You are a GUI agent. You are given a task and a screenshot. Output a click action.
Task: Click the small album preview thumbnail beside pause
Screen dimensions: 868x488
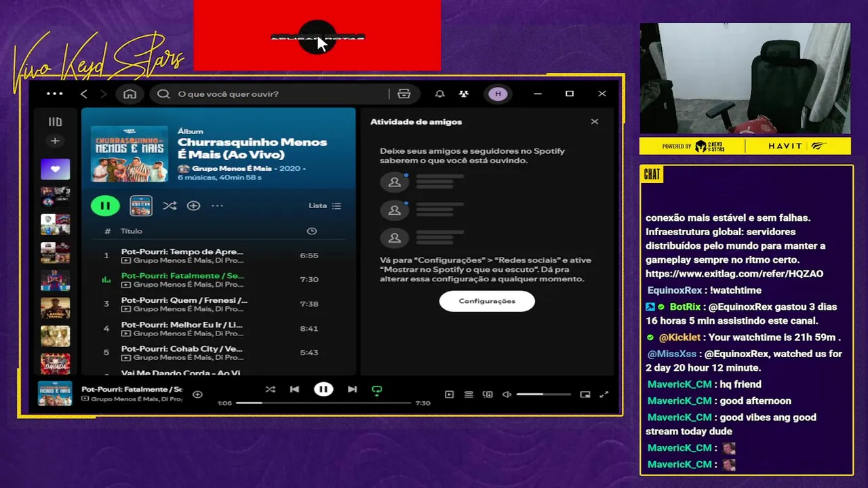click(x=141, y=205)
